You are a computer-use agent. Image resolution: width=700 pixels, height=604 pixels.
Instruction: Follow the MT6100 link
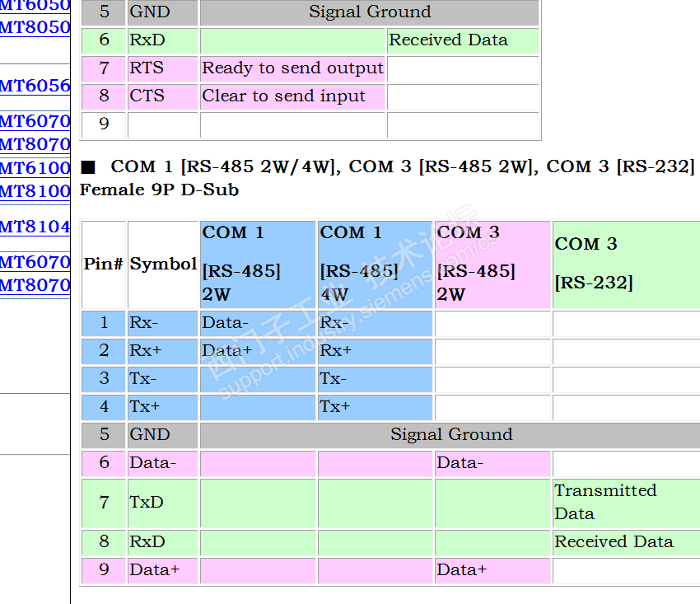[35, 168]
